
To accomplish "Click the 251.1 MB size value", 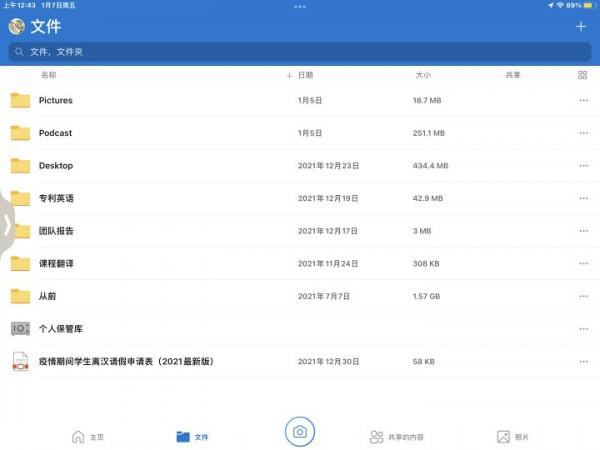I will coord(429,133).
